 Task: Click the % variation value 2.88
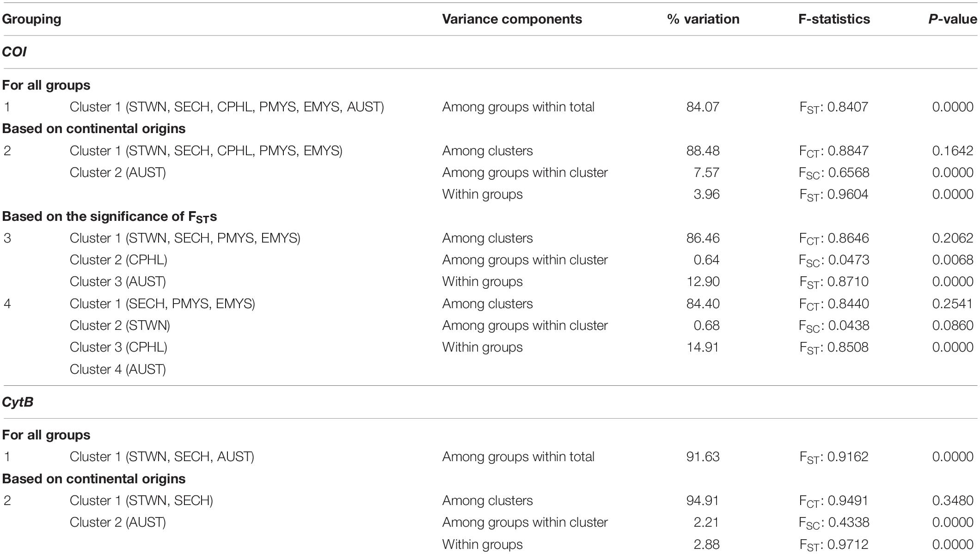[x=706, y=544]
